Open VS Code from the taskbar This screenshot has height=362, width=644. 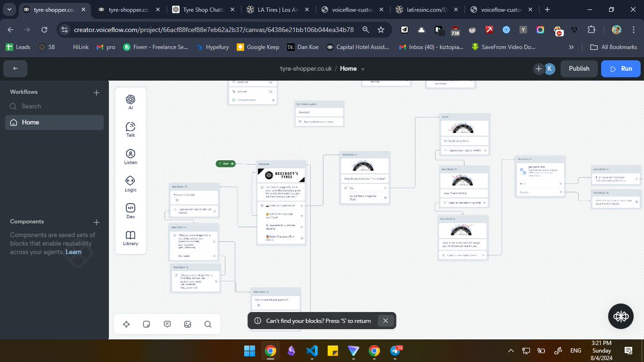(x=312, y=351)
